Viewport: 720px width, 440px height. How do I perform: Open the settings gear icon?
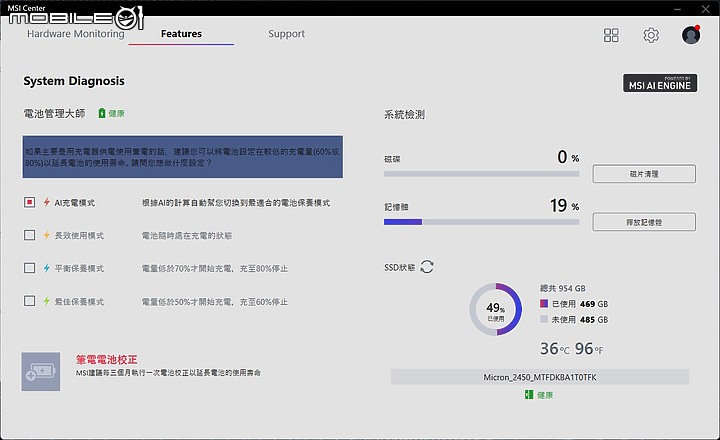(x=651, y=35)
